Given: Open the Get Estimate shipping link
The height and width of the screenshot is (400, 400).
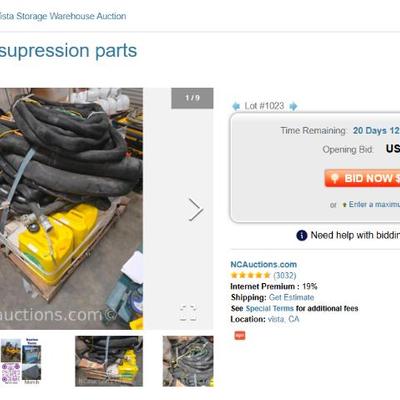Looking at the screenshot, I should coord(291,297).
